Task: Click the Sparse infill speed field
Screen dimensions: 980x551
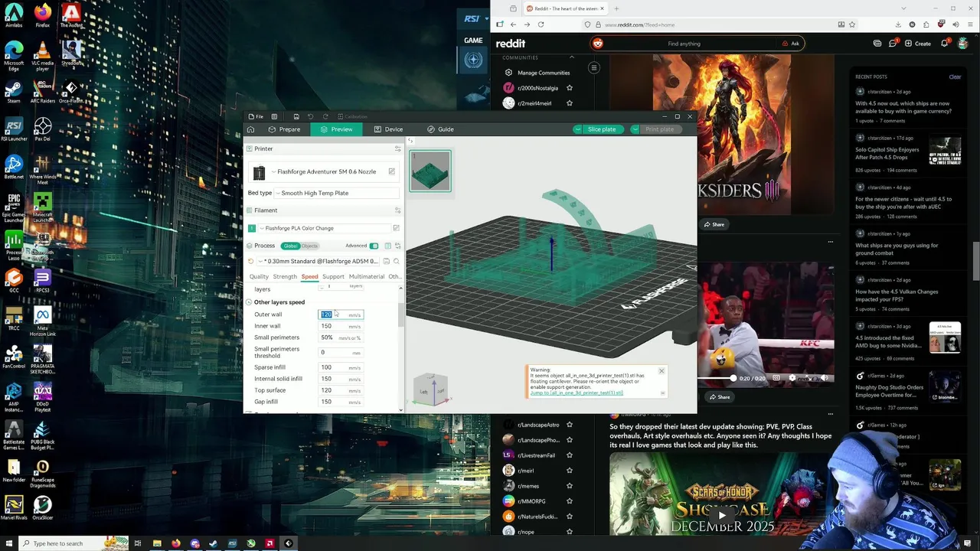Action: point(341,367)
